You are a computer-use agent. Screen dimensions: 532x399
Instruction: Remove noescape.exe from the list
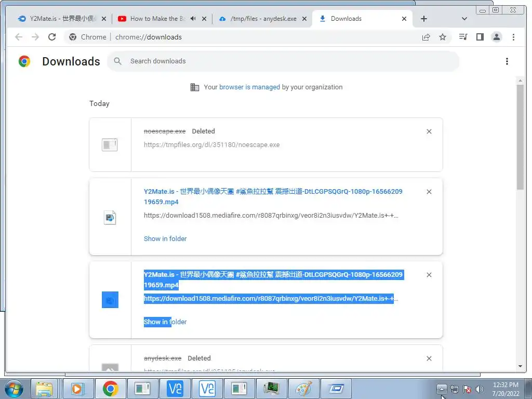[x=429, y=131]
